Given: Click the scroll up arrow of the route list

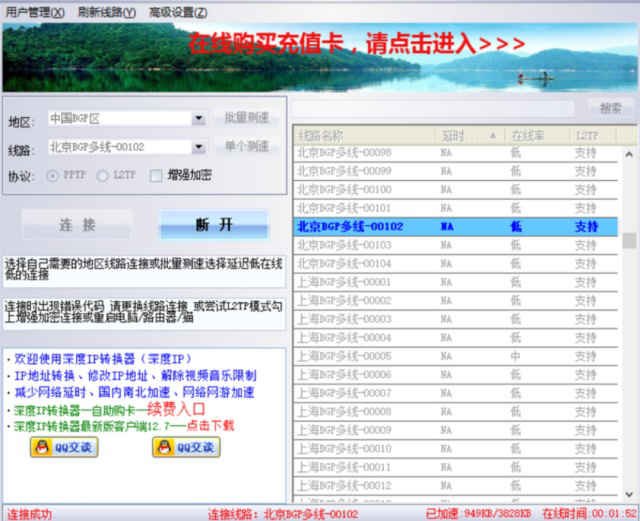Looking at the screenshot, I should coord(629,154).
